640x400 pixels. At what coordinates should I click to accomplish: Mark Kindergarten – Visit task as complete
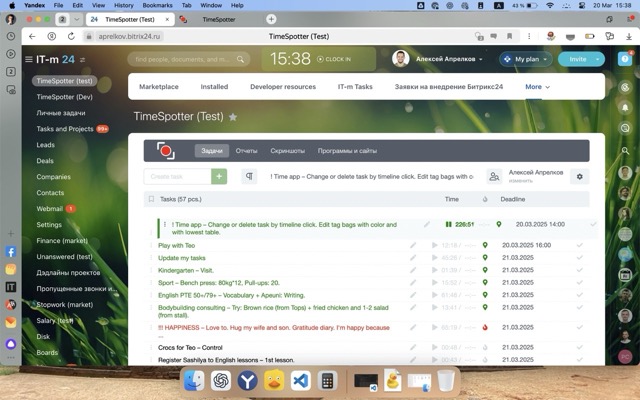pos(580,271)
